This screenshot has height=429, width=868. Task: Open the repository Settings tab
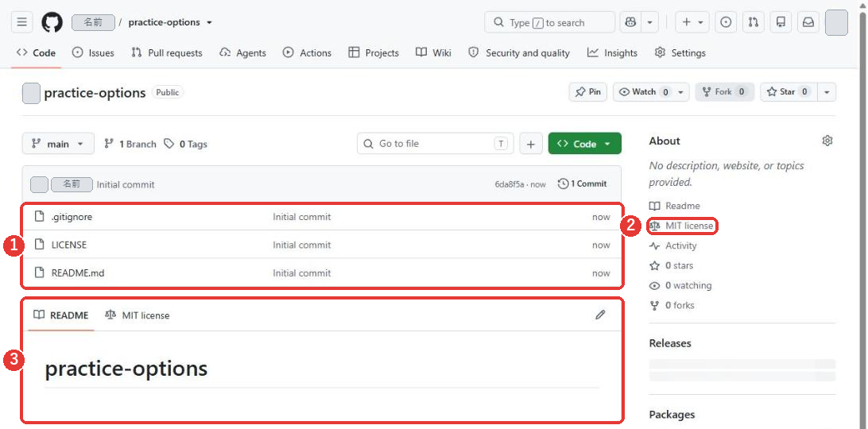tap(680, 53)
